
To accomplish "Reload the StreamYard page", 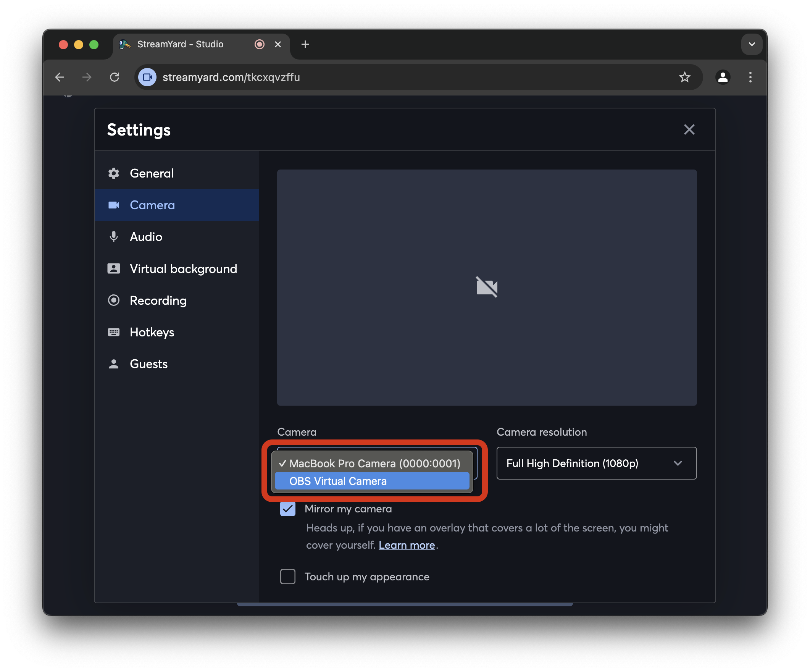I will click(115, 77).
